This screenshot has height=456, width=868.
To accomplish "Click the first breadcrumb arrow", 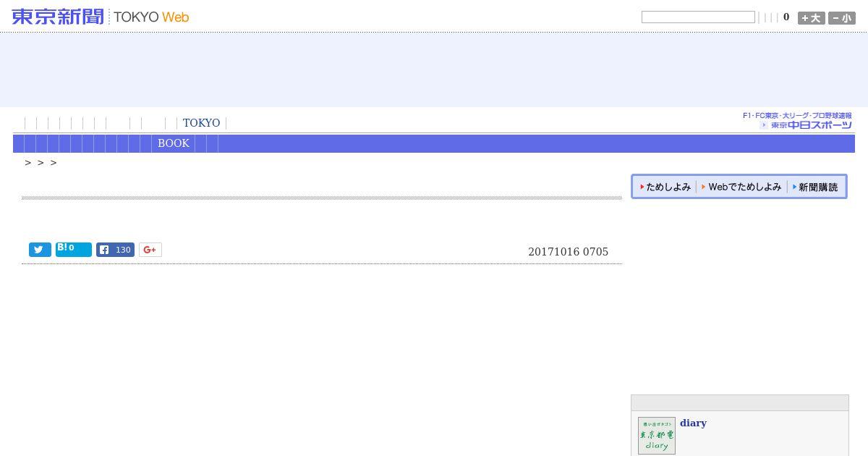I will pos(28,163).
